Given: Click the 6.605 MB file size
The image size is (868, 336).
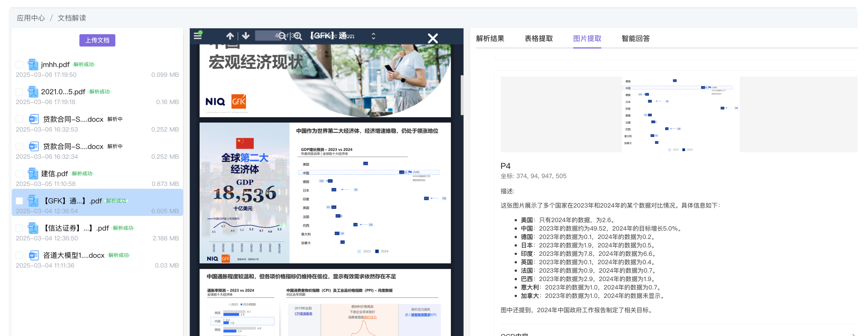Looking at the screenshot, I should click(165, 211).
